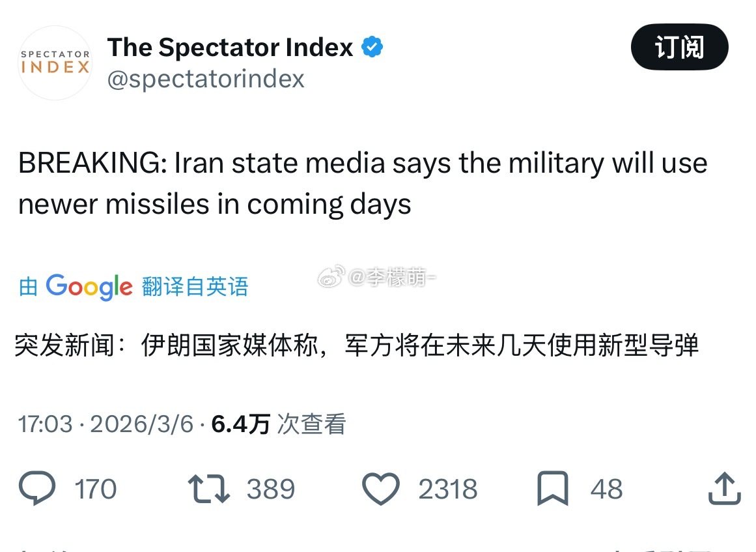This screenshot has height=552, width=756.
Task: Select the @spectatorindex handle
Action: 207,79
